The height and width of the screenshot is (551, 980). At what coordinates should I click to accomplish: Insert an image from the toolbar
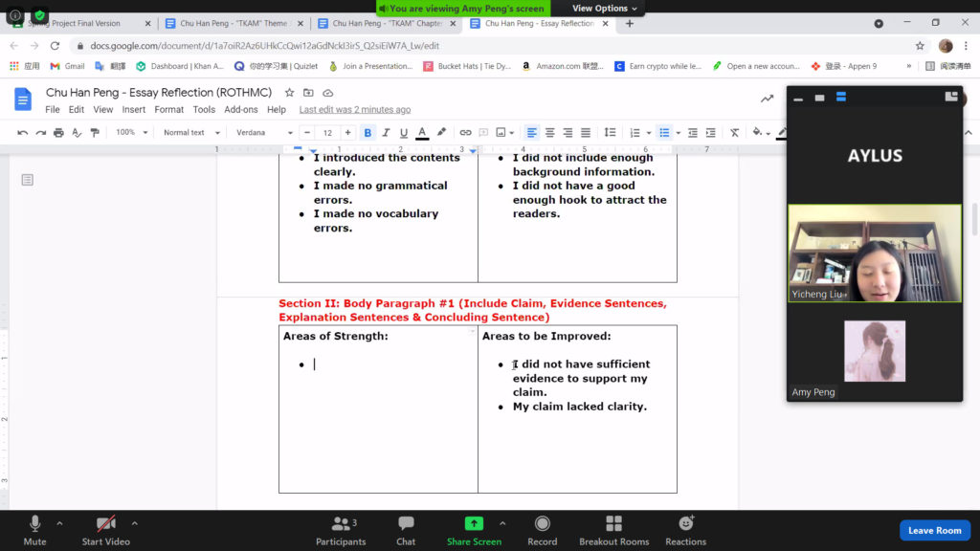point(501,132)
